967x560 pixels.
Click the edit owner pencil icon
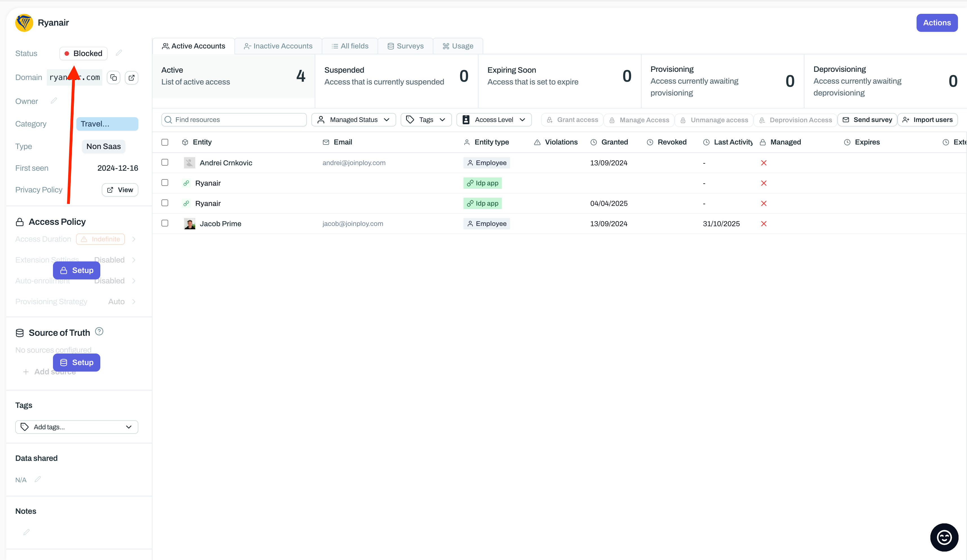[54, 101]
